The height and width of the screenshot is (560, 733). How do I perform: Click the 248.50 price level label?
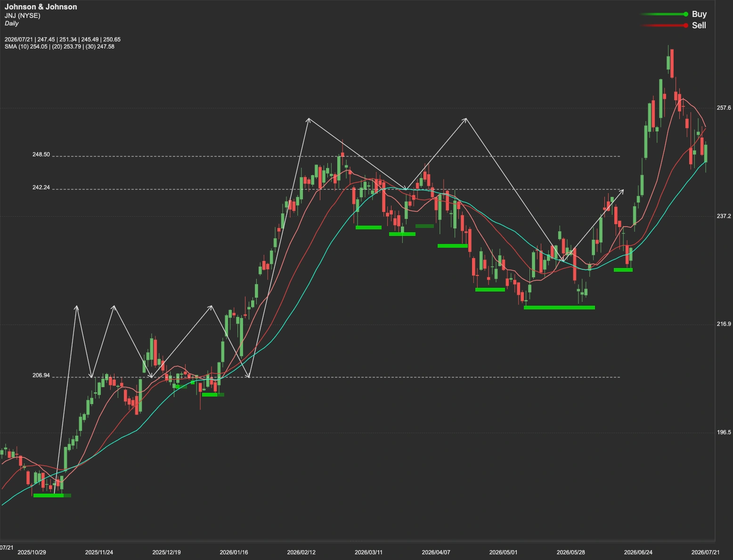(41, 154)
